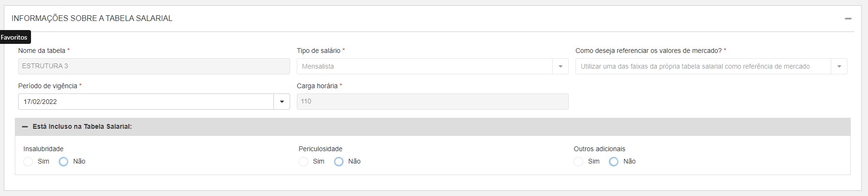Select Sim for Outros adicionais
868x196 pixels.
[x=578, y=162]
